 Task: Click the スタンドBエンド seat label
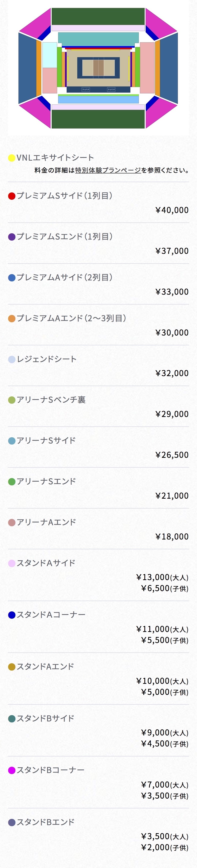pyautogui.click(x=45, y=822)
